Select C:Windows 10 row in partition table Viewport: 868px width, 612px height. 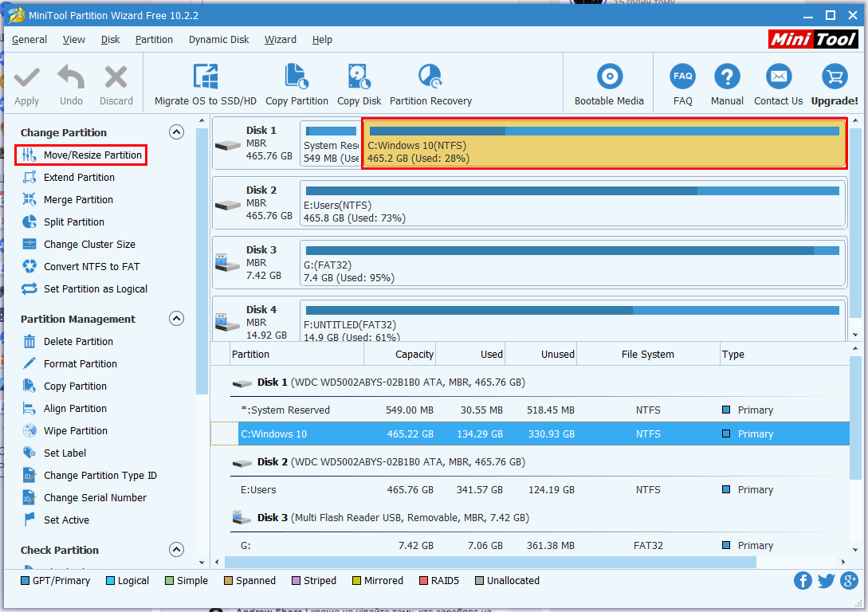[x=530, y=433]
